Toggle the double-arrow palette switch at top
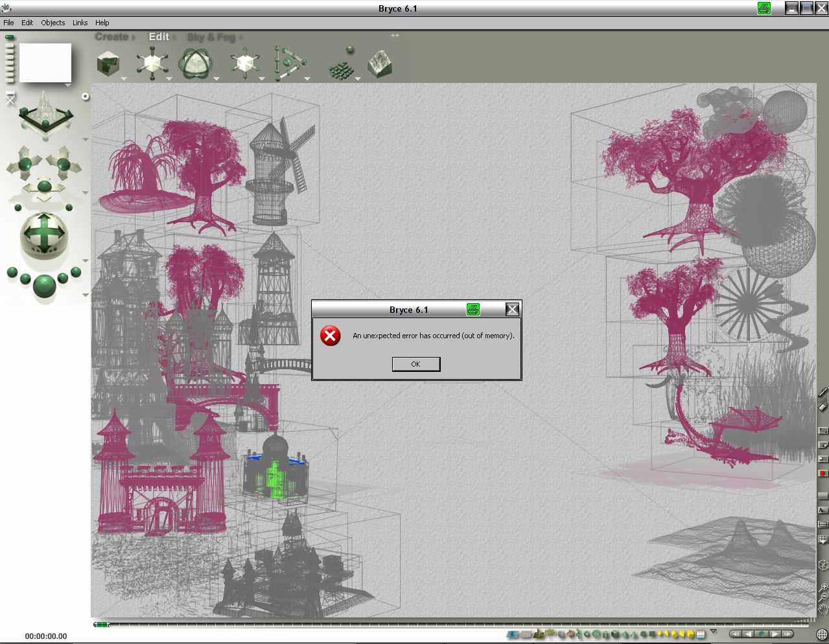 click(395, 35)
